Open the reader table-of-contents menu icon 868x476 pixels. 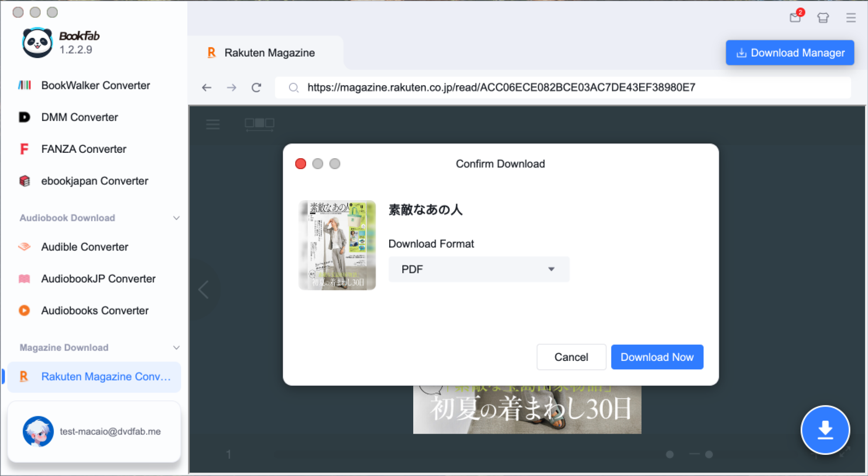pos(213,124)
